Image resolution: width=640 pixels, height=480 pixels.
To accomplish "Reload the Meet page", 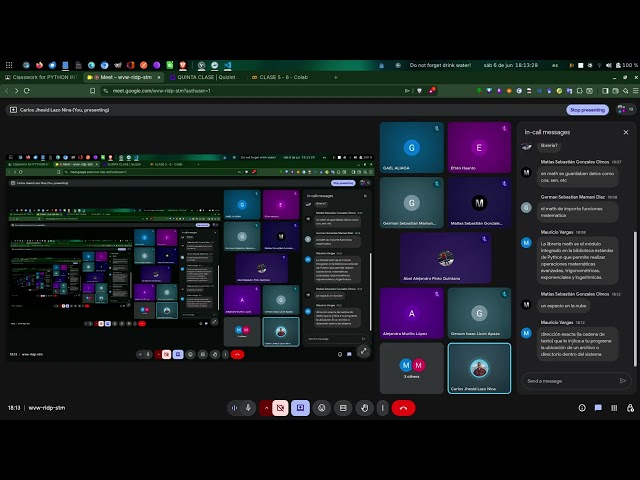I will [x=27, y=91].
